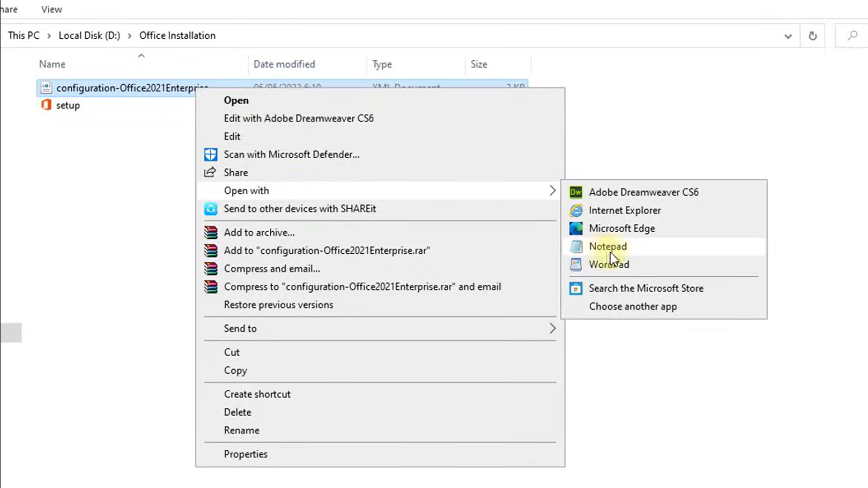Click the Microsoft Store bag icon
This screenshot has height=488, width=868.
pyautogui.click(x=576, y=288)
